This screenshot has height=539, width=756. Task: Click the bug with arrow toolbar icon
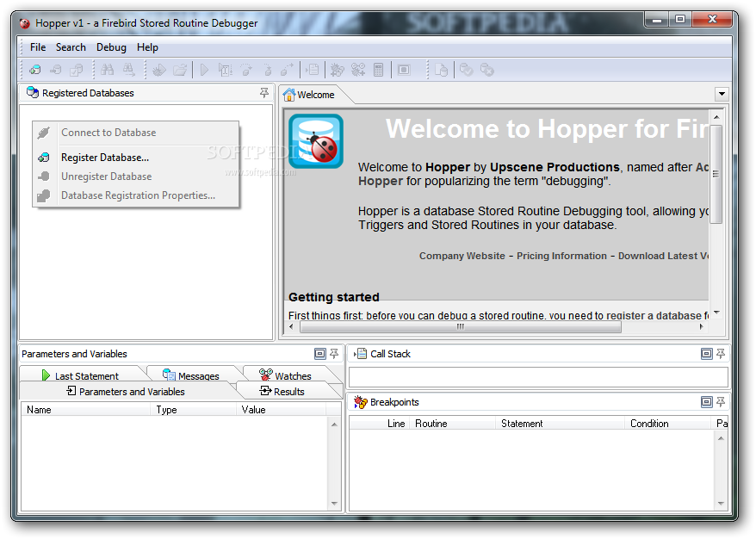click(158, 70)
